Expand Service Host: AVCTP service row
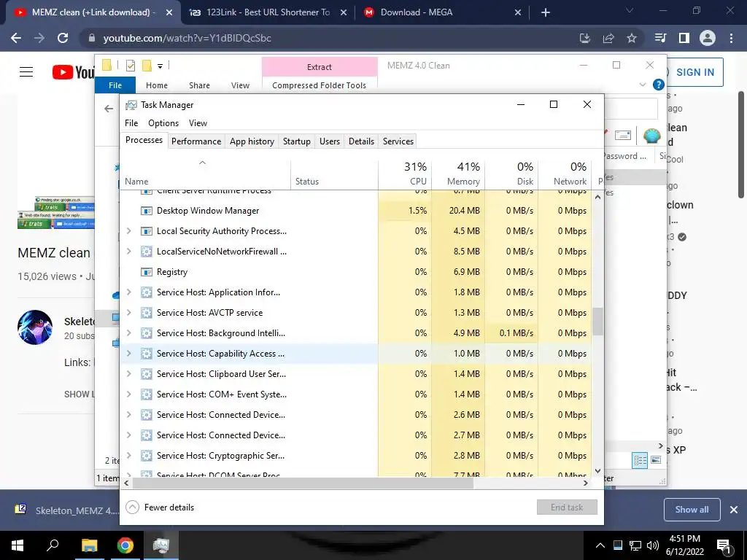Image resolution: width=747 pixels, height=560 pixels. coord(128,313)
